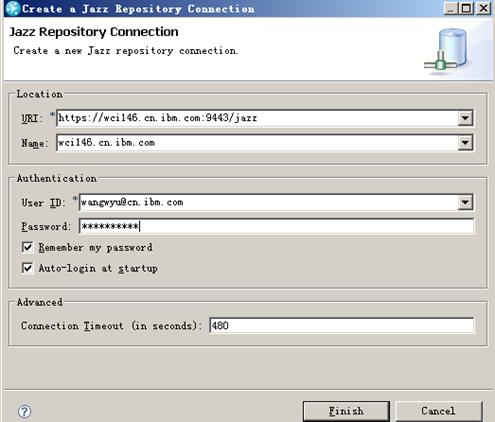The height and width of the screenshot is (422, 495).
Task: Click the Finish button
Action: tap(346, 411)
